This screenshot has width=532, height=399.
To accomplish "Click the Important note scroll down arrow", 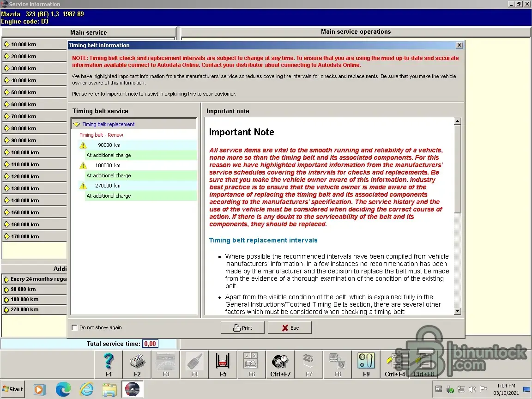I will (457, 311).
